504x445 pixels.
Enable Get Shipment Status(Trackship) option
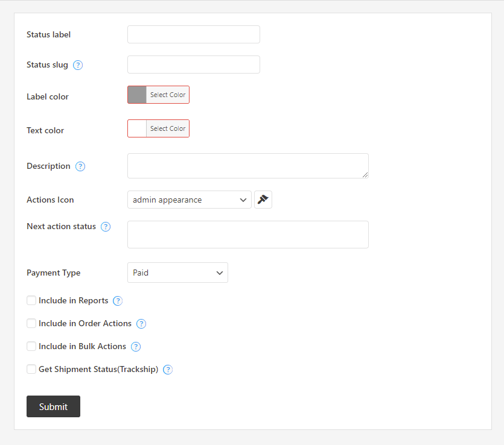pyautogui.click(x=31, y=369)
